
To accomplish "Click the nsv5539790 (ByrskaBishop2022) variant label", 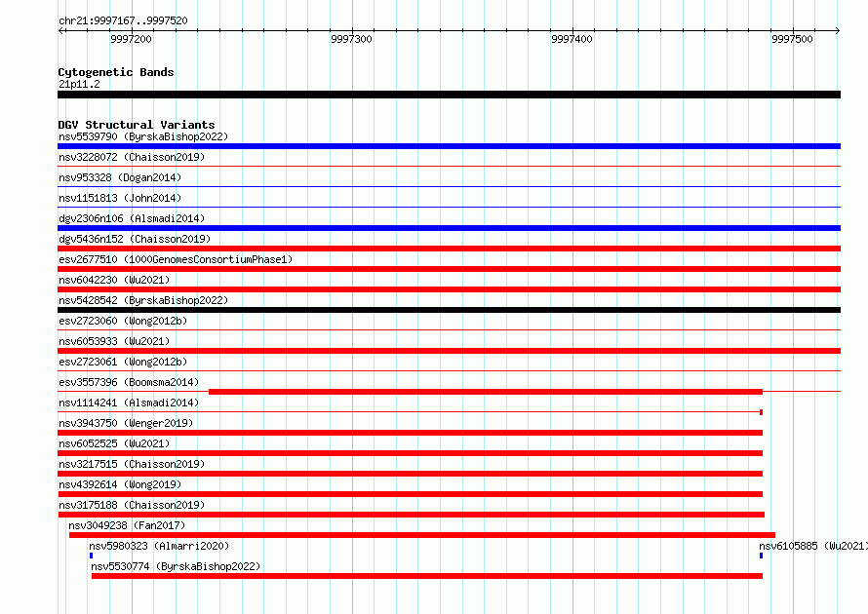I will click(143, 136).
